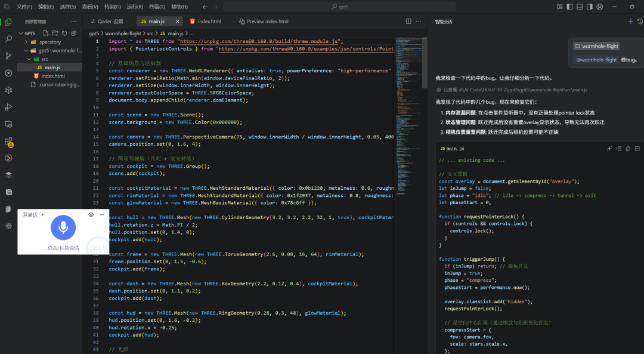Open the chat history icon
Viewport: 644px width, 354px height.
coord(640,21)
